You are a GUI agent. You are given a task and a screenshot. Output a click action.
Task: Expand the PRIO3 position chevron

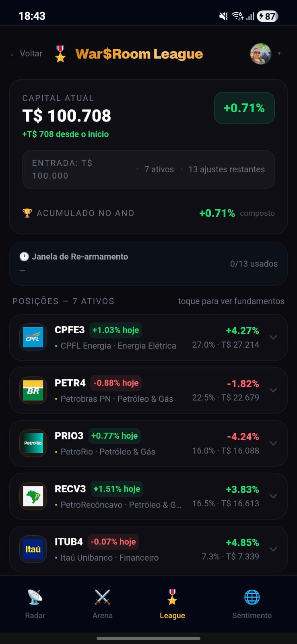coord(273,443)
